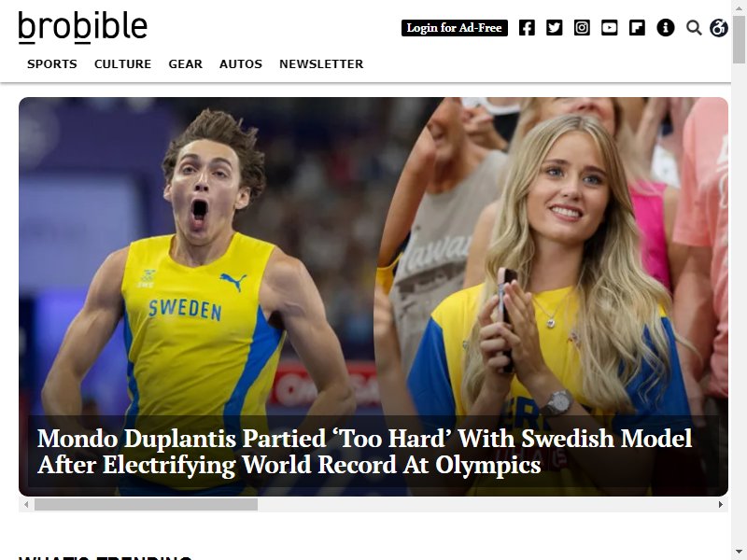
Task: Visit the Instagram icon link
Action: [x=582, y=28]
